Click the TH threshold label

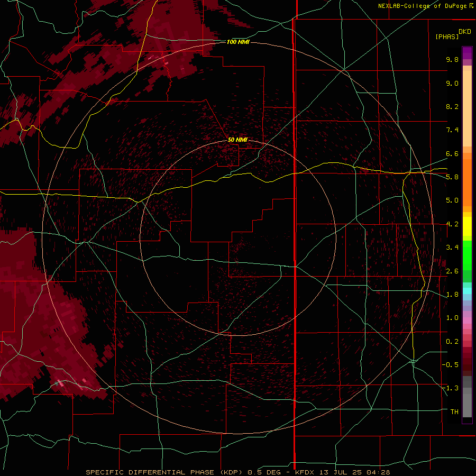(454, 412)
